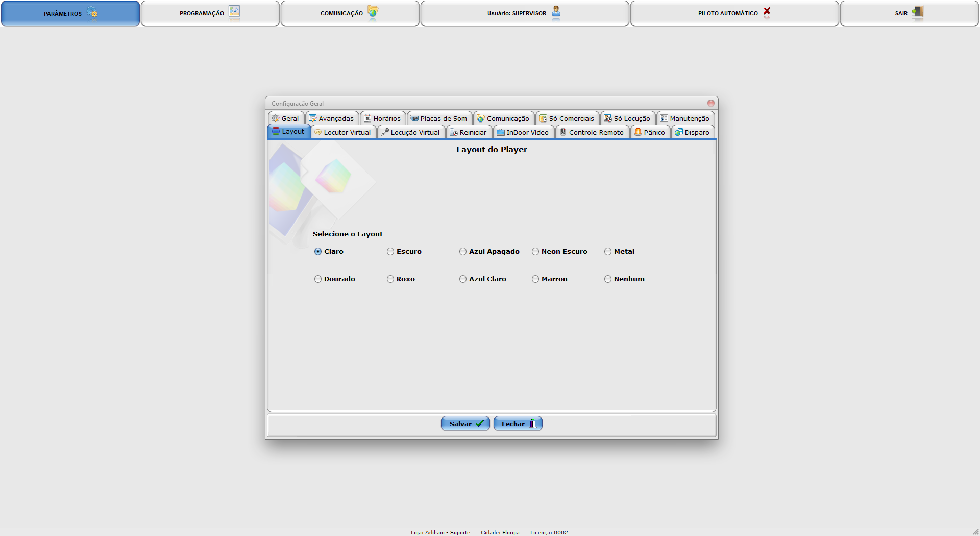980x536 pixels.
Task: Click the globe icon on COMUNICAÇÃO
Action: point(373,12)
